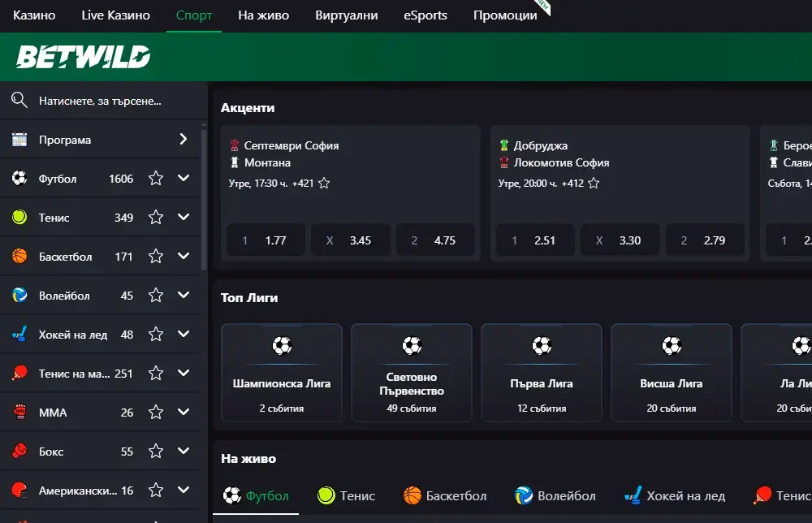
Task: Click the Футбол ball icon in sidebar
Action: (x=19, y=178)
